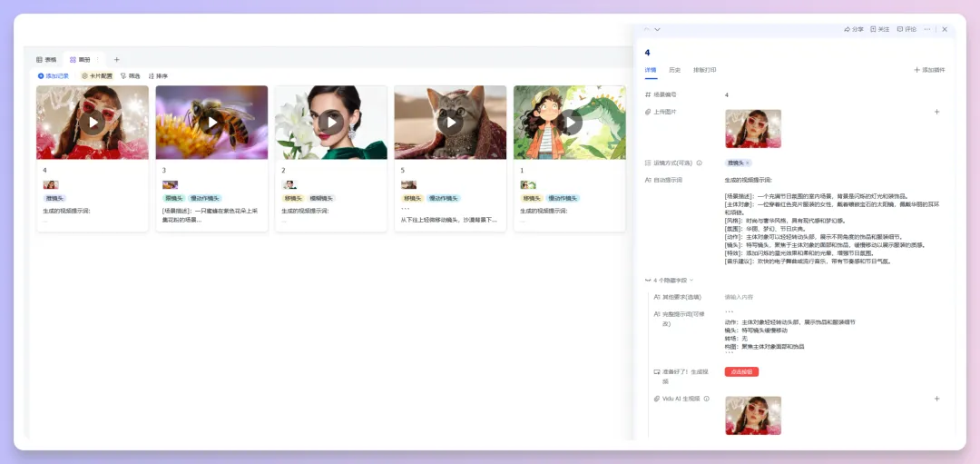980x464 pixels.
Task: Remove the 推镜头 tag from 运镜方式
Action: (748, 163)
